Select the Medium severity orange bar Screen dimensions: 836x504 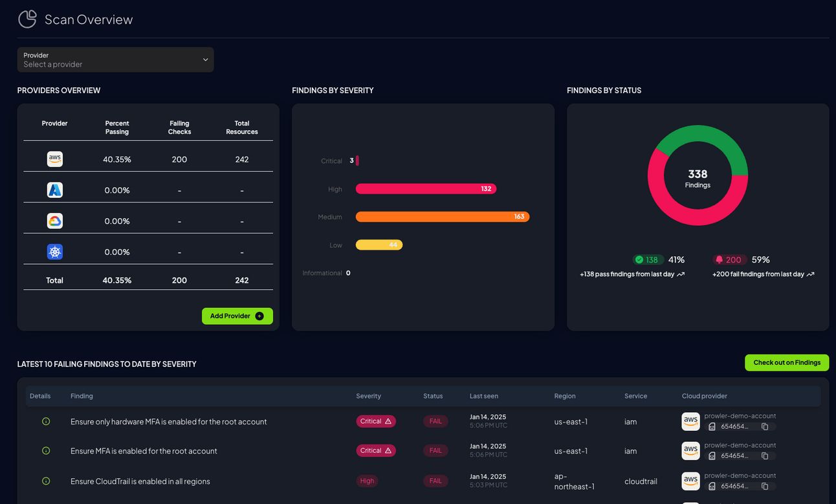point(443,217)
